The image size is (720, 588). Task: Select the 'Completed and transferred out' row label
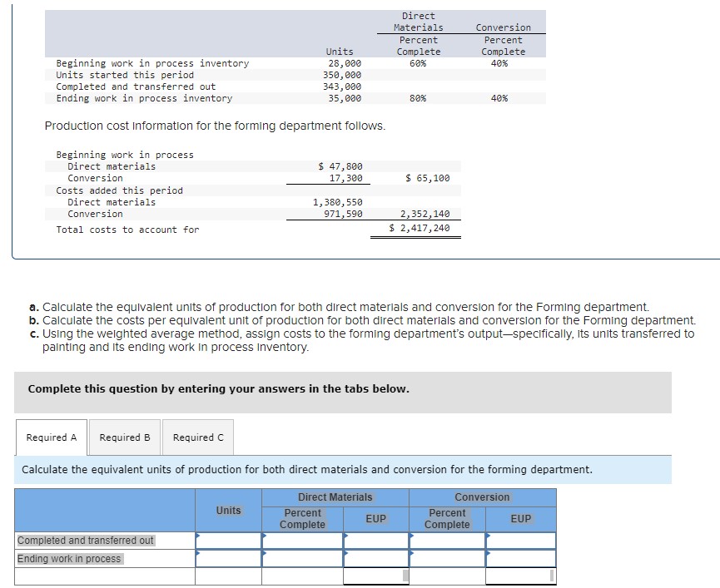pyautogui.click(x=86, y=541)
